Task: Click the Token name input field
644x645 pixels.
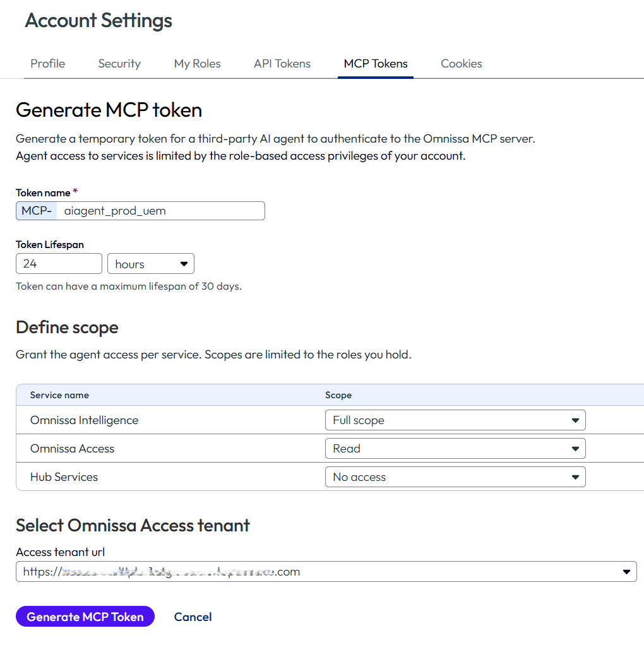Action: tap(160, 211)
